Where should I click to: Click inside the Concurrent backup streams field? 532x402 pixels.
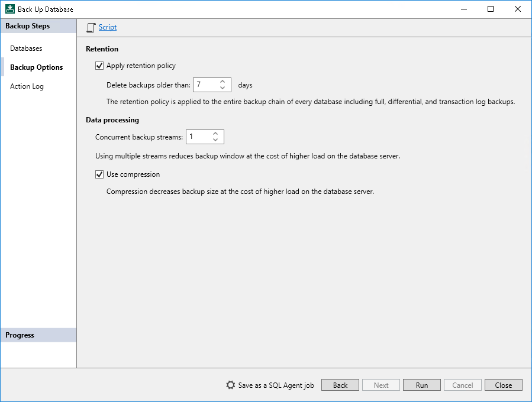point(200,137)
